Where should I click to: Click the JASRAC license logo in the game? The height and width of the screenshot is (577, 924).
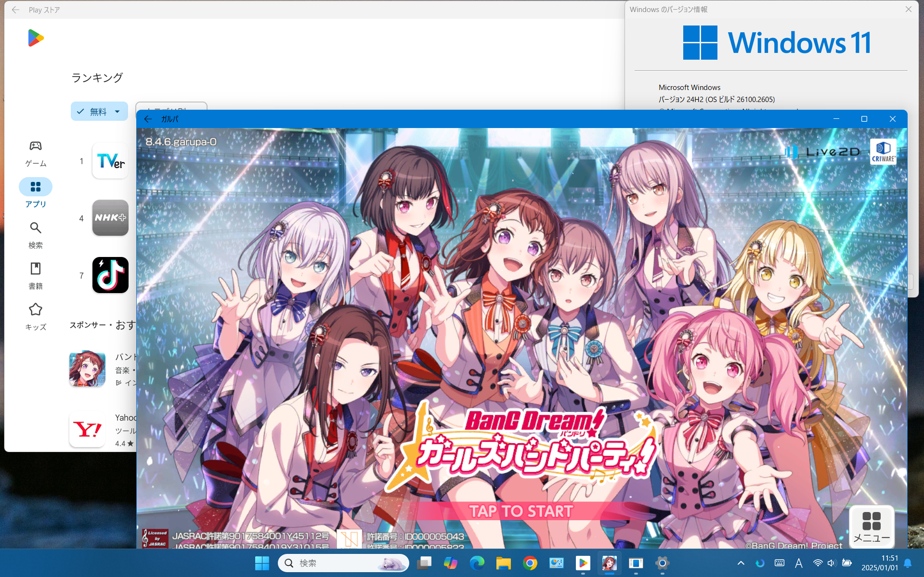coord(155,538)
